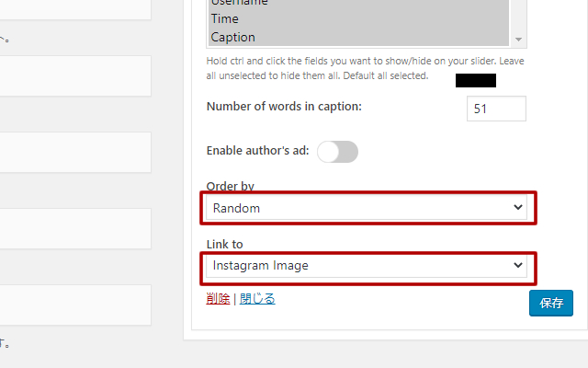This screenshot has height=368, width=588.
Task: Click the red 削除 delete link
Action: 218,299
